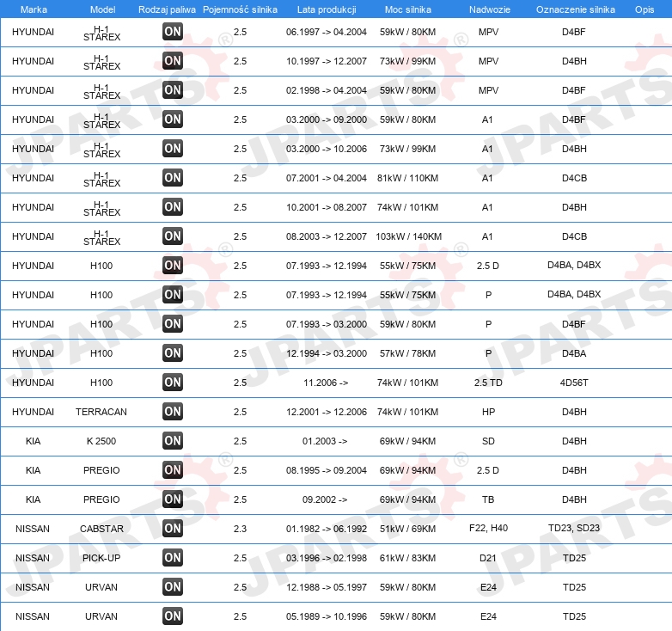The image size is (672, 631).
Task: Click production dates 12.2001 -> 12.2006
Action: (327, 412)
